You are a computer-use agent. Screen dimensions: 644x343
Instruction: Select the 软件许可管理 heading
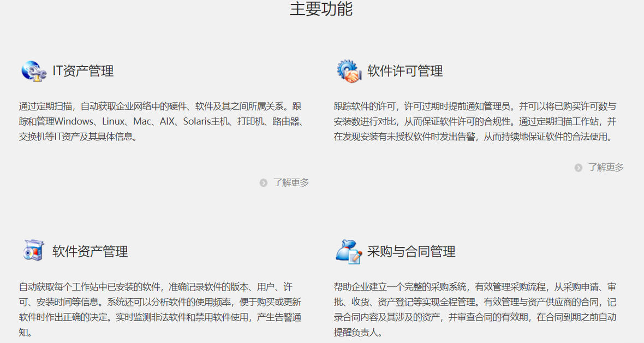click(x=405, y=71)
